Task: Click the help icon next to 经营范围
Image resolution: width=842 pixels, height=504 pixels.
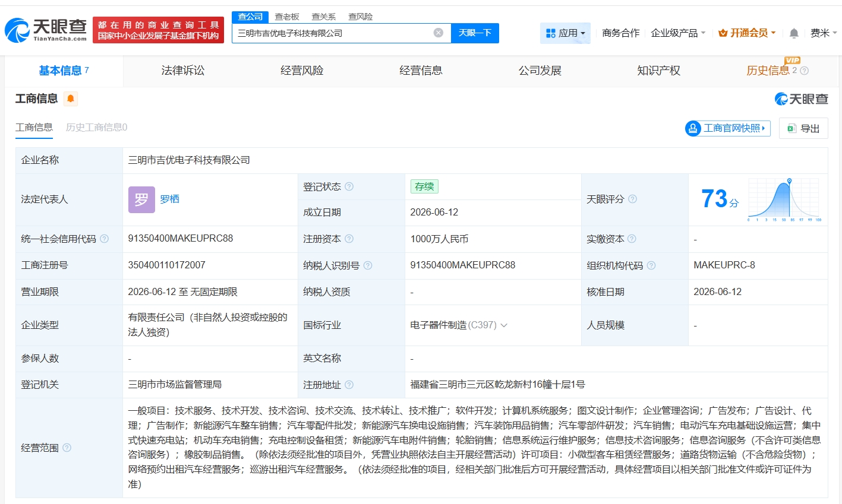Action: 67,448
